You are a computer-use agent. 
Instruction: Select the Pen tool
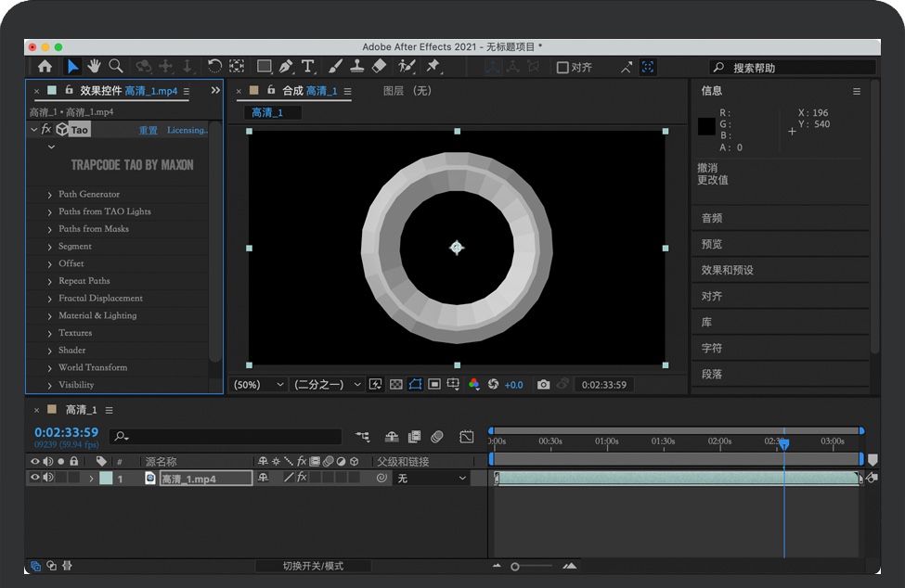(x=286, y=66)
